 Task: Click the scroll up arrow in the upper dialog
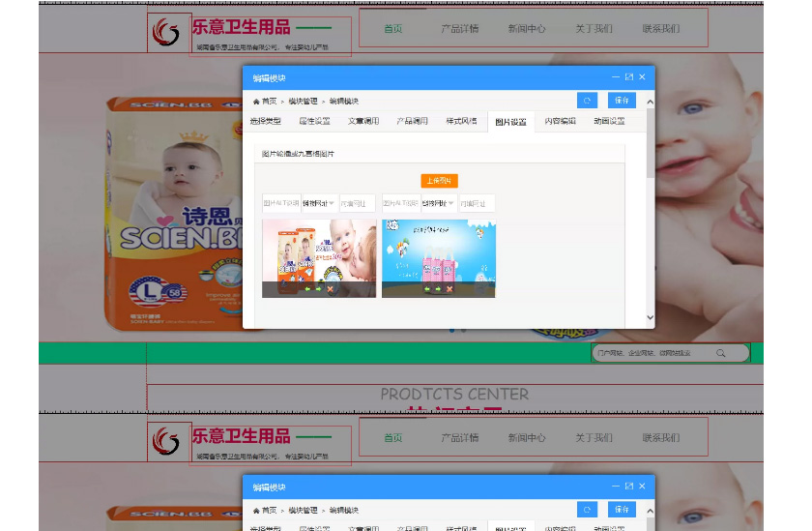pos(650,103)
